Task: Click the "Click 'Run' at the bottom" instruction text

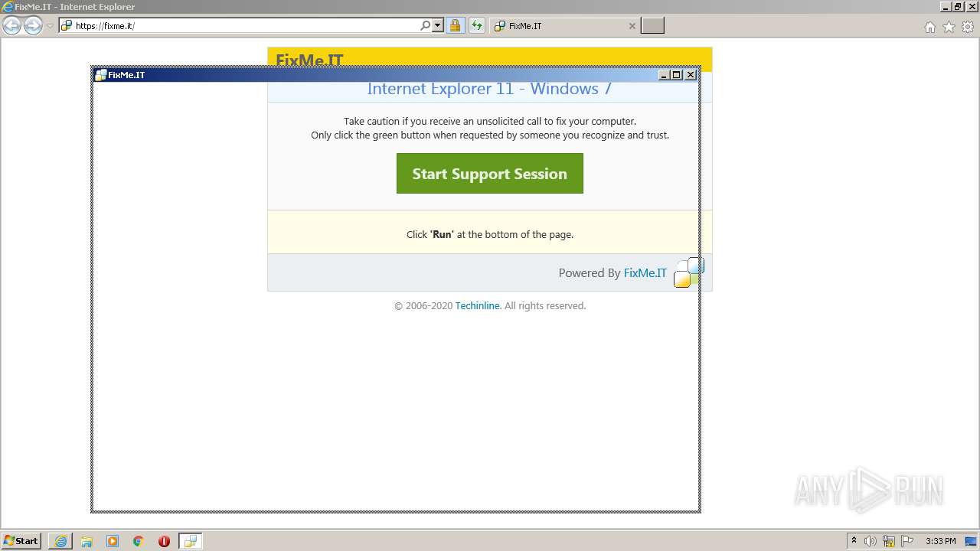Action: (x=490, y=234)
